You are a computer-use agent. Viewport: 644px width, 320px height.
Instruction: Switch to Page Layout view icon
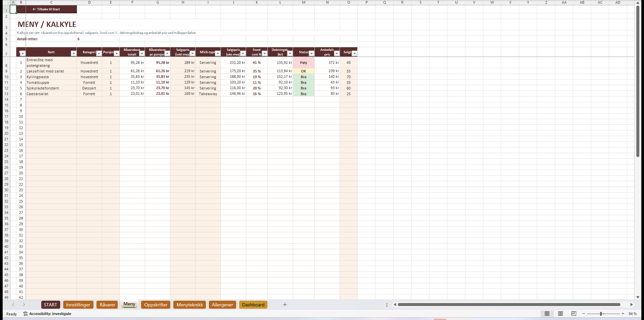(561, 314)
